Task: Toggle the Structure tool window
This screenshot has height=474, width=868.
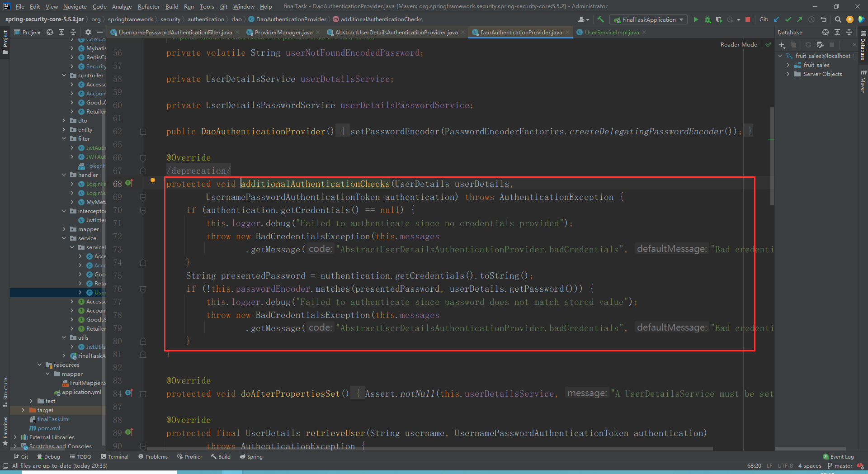Action: (5, 392)
